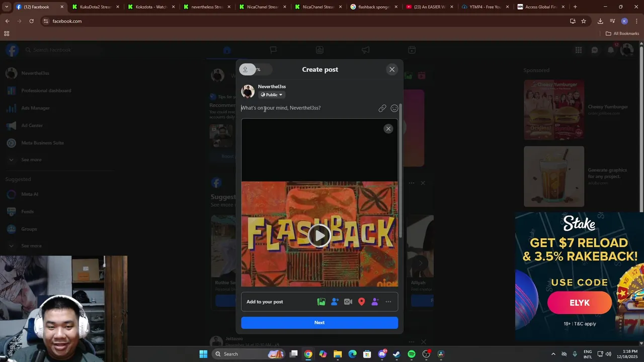Open the Pages flag tab in Facebook header
The height and width of the screenshot is (362, 644).
273,50
